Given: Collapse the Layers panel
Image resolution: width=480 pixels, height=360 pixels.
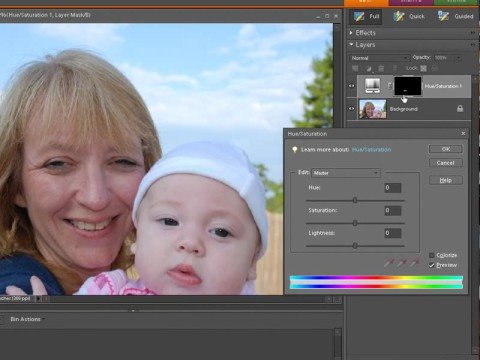Looking at the screenshot, I should (x=351, y=44).
